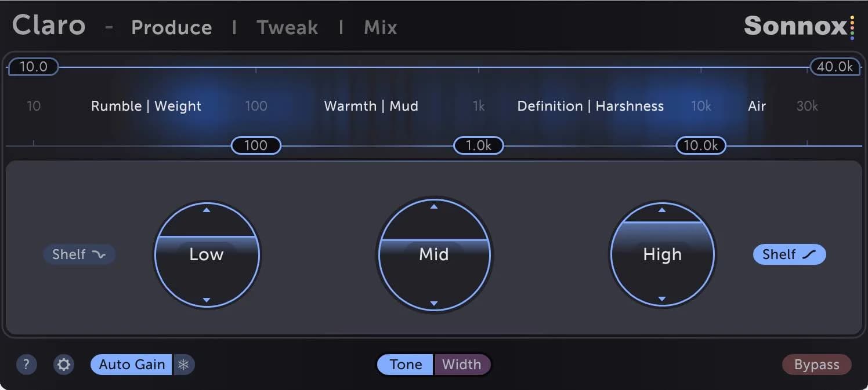
Task: Select Tone mode
Action: point(405,365)
